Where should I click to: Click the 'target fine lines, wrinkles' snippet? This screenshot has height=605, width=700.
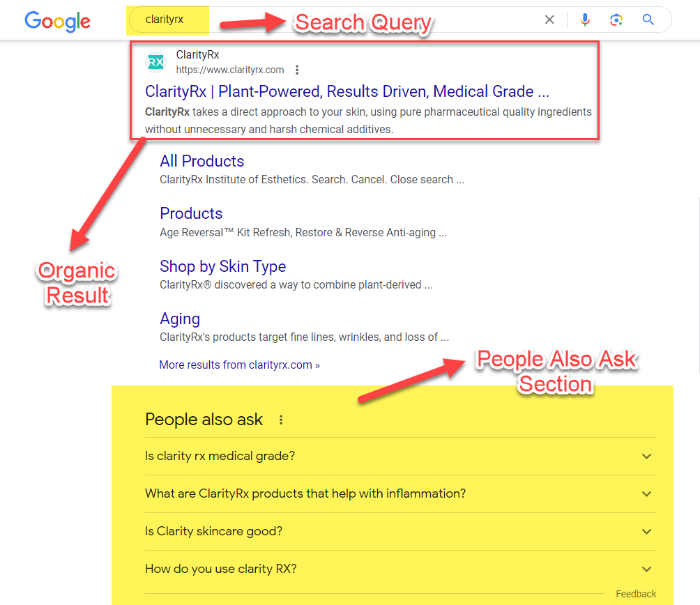click(x=305, y=337)
